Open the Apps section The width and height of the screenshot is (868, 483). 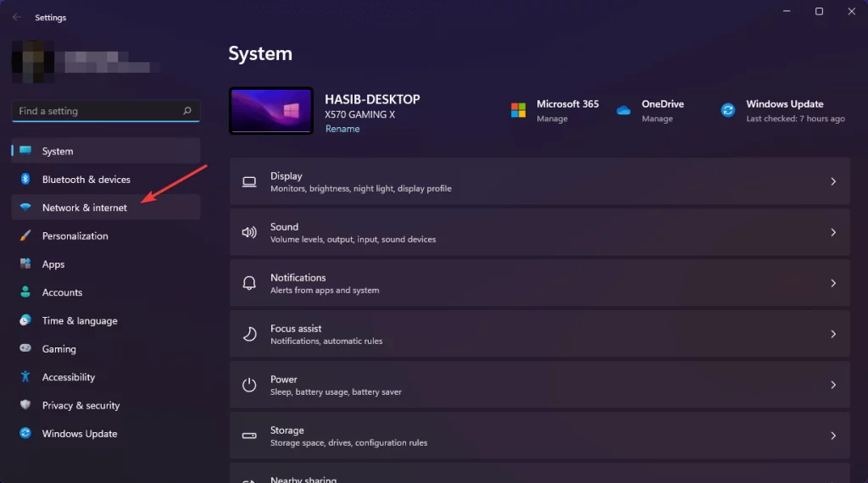point(106,264)
